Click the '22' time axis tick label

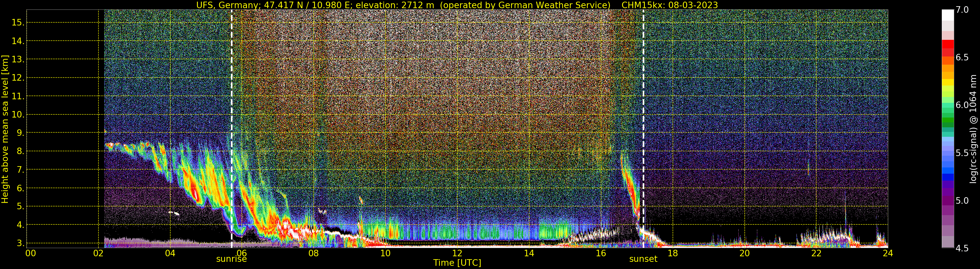[x=816, y=253]
